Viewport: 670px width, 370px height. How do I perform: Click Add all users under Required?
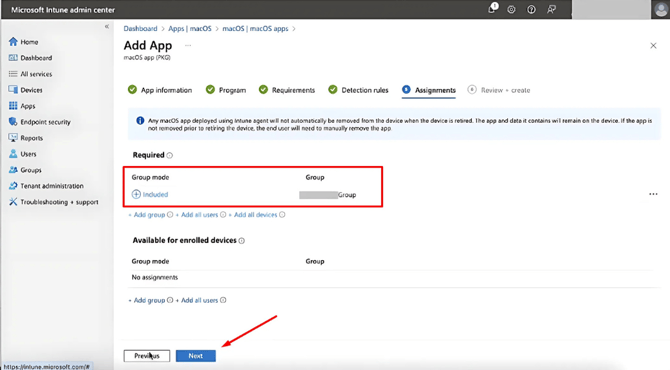(x=197, y=215)
